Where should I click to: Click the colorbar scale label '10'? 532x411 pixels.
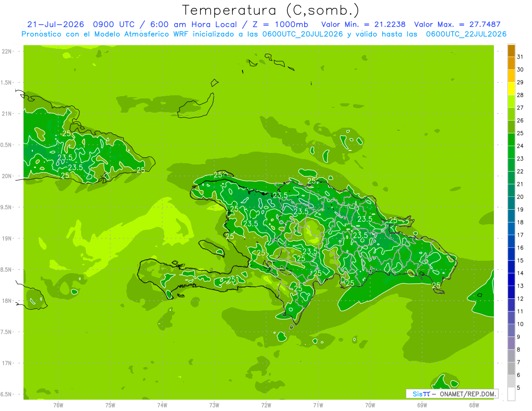click(x=520, y=324)
